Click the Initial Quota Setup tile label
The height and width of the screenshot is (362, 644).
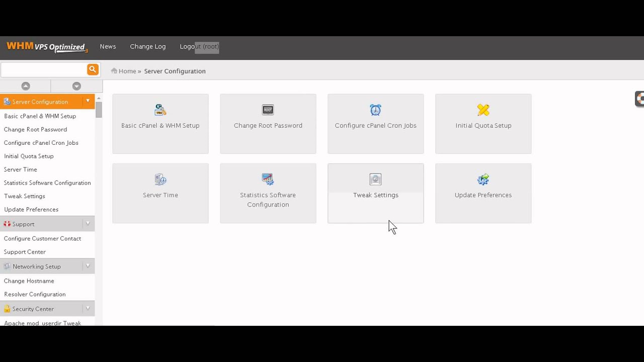pos(484,125)
